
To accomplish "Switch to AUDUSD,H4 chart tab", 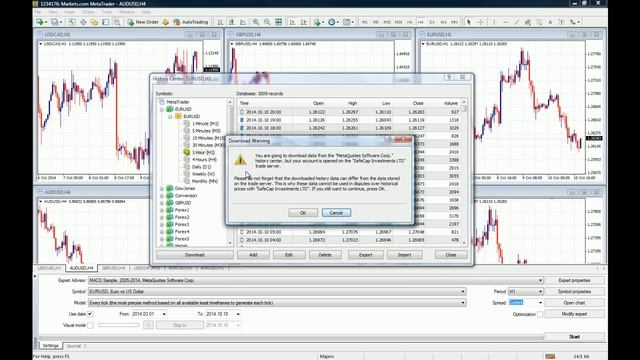I will pyautogui.click(x=82, y=268).
